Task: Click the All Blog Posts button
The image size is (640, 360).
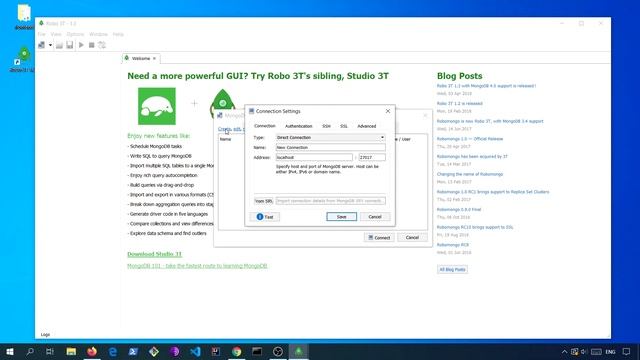Action: pyautogui.click(x=452, y=269)
